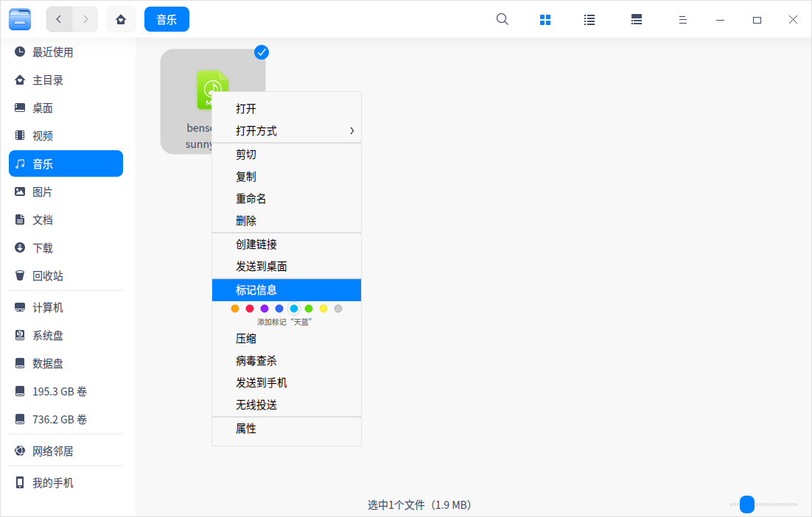Pick the sky blue tag color
The width and height of the screenshot is (812, 517).
tap(294, 309)
